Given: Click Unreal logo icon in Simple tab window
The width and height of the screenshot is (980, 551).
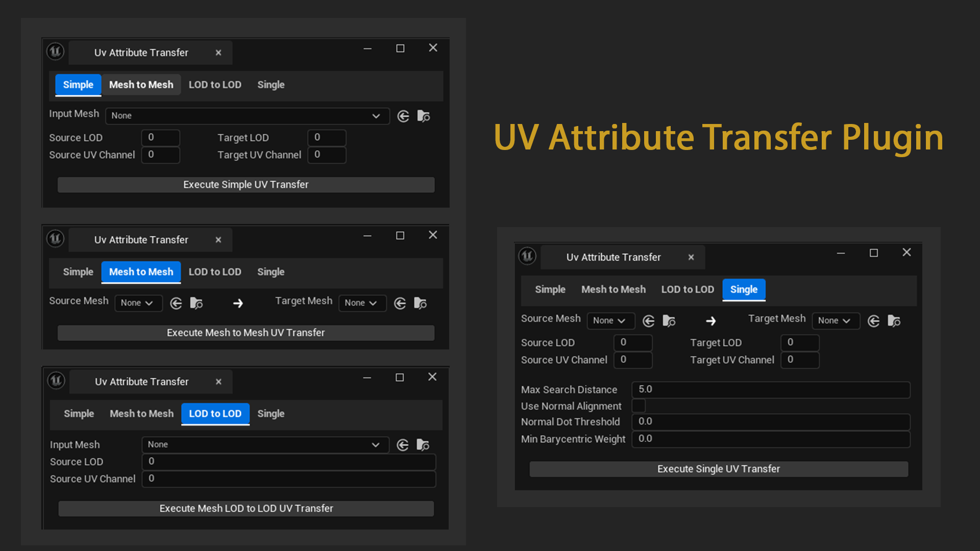Looking at the screenshot, I should [x=56, y=51].
